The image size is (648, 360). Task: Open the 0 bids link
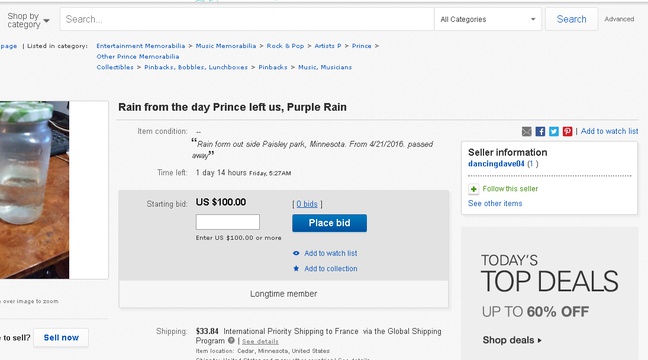[307, 204]
